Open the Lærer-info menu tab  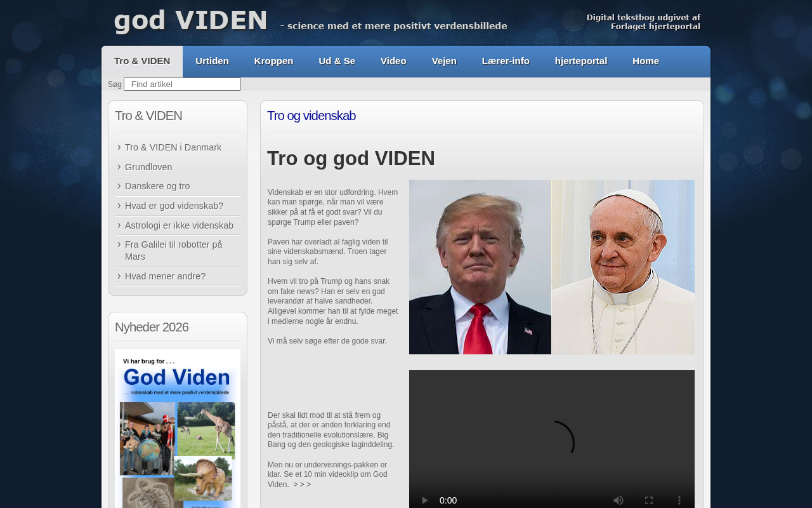click(506, 62)
